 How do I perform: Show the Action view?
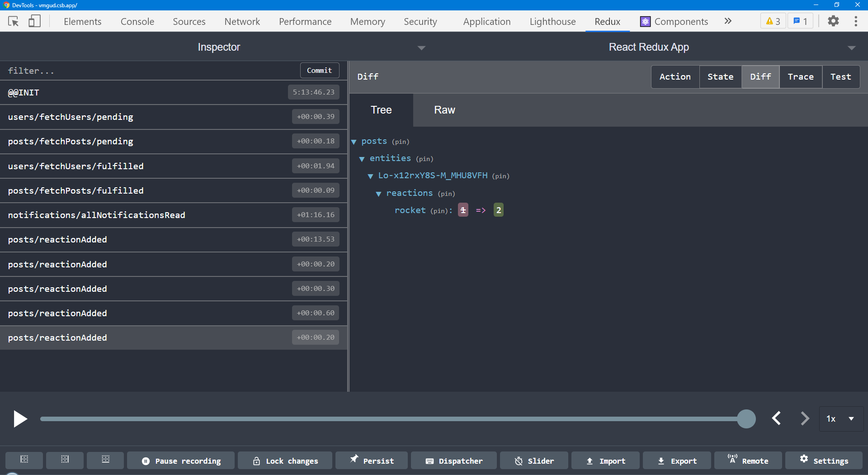pos(675,76)
